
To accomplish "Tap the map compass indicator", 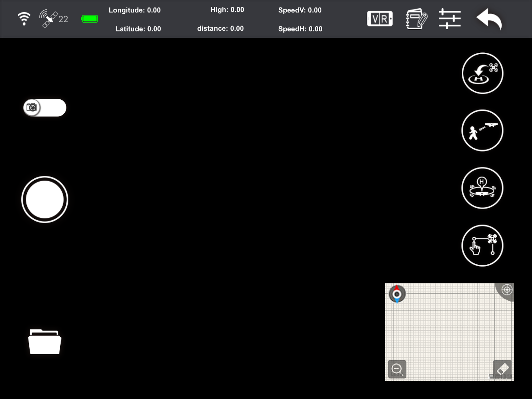I will [x=397, y=294].
